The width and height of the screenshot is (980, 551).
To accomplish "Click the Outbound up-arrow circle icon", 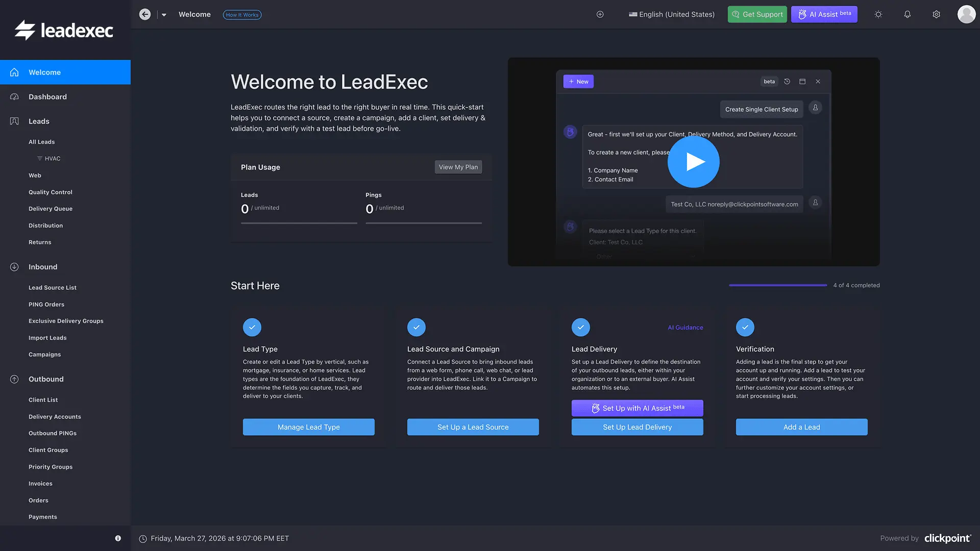I will (x=14, y=379).
